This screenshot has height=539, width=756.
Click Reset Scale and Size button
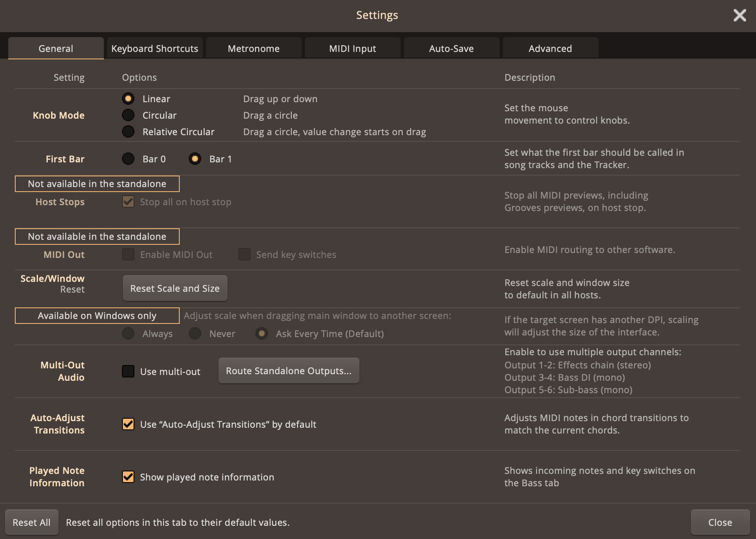pyautogui.click(x=175, y=288)
